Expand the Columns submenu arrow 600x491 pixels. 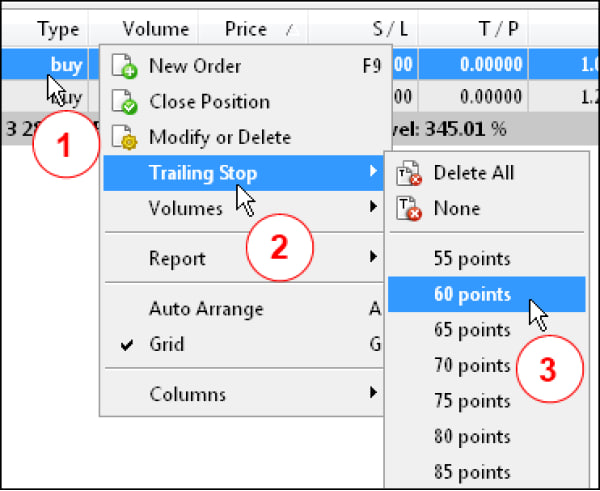(372, 394)
